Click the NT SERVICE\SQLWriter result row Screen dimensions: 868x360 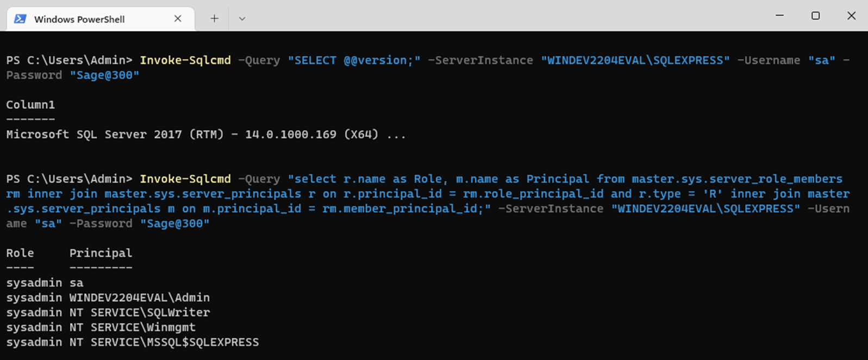[x=139, y=313]
